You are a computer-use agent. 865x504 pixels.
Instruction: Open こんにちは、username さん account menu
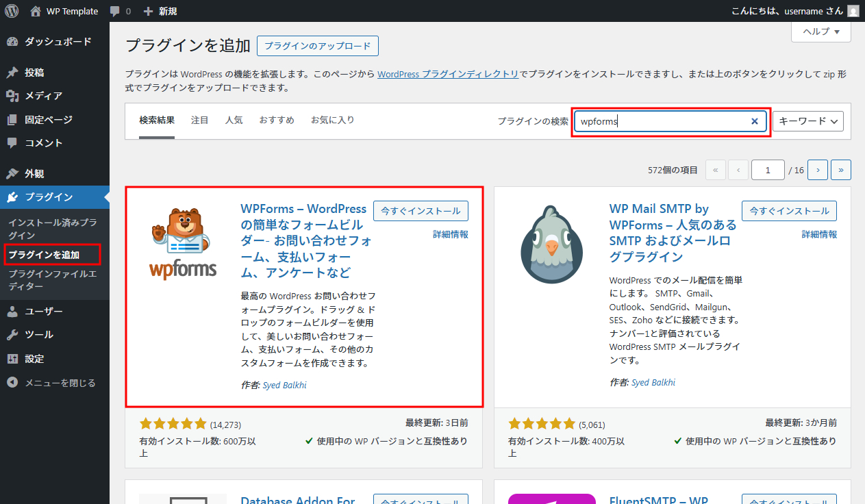pos(795,11)
